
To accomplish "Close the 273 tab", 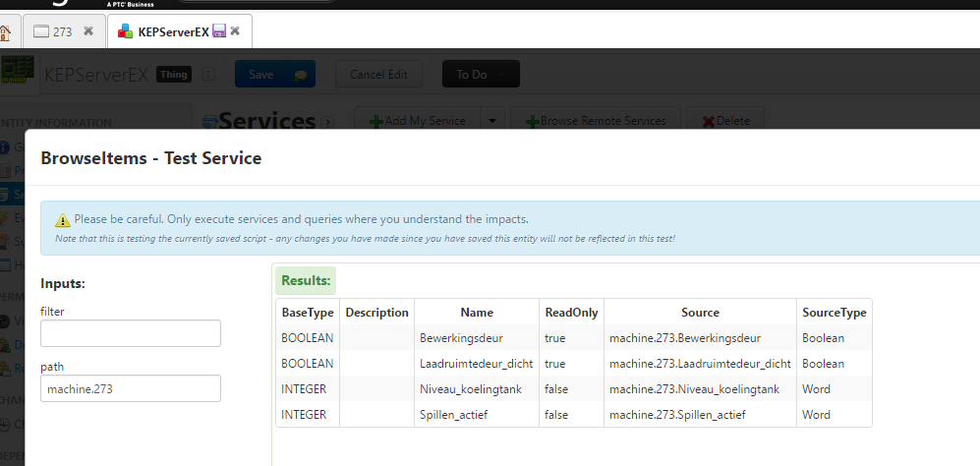I will [x=88, y=30].
